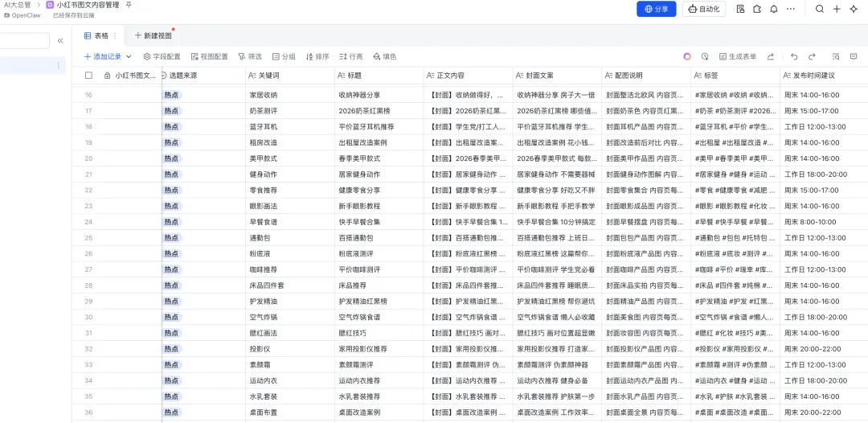Screen dimensions: 868x423
Task: Open 字段配置 field settings
Action: tap(162, 56)
